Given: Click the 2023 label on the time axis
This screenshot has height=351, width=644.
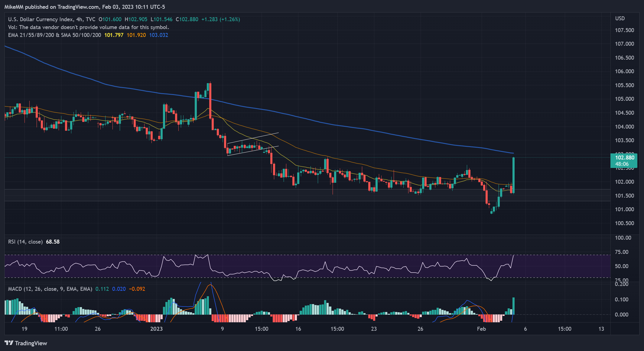Looking at the screenshot, I should [156, 329].
